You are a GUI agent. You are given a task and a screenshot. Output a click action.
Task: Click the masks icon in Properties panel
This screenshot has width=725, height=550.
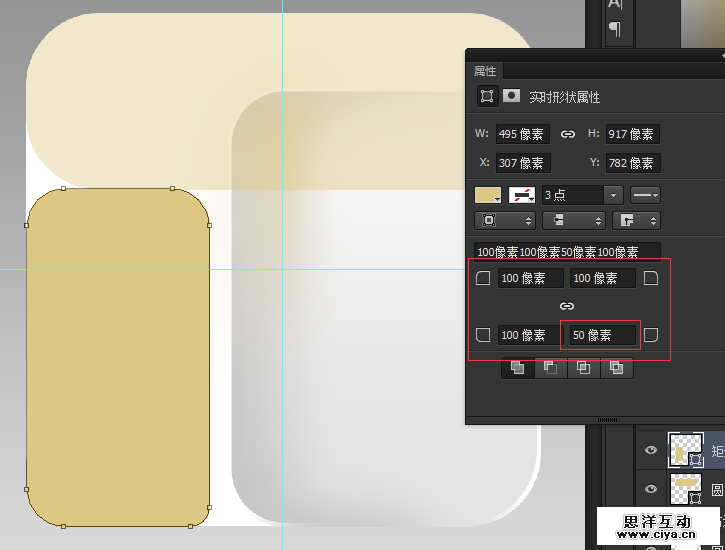click(511, 97)
